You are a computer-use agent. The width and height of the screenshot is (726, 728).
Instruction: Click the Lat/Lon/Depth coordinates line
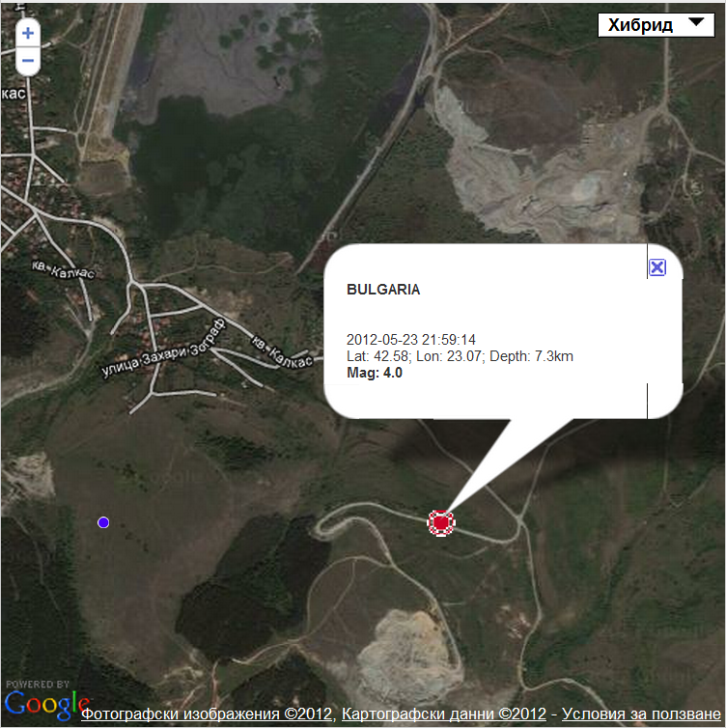coord(460,356)
